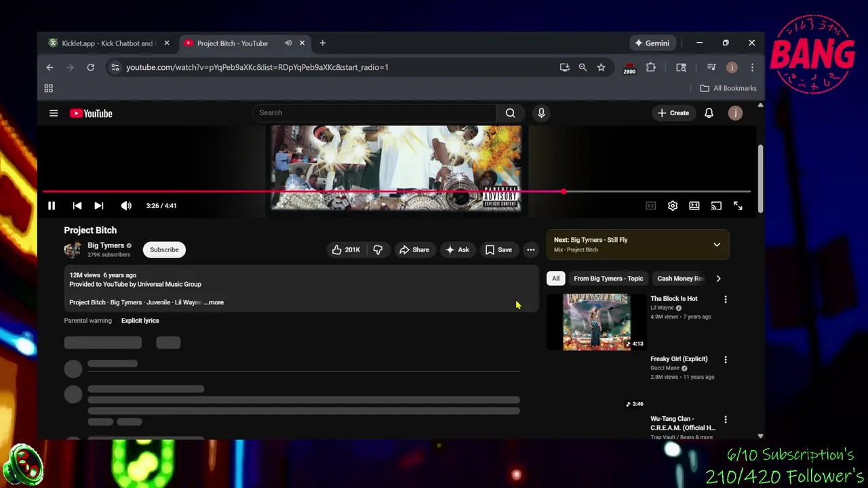Open YouTube notifications bell

click(x=709, y=113)
